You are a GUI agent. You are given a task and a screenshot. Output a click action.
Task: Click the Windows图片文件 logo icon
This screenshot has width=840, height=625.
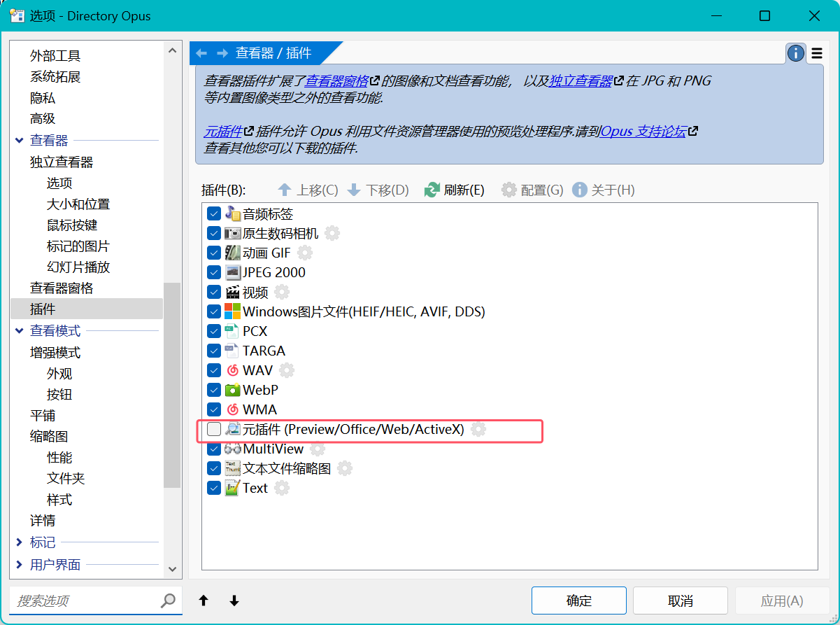coord(233,311)
